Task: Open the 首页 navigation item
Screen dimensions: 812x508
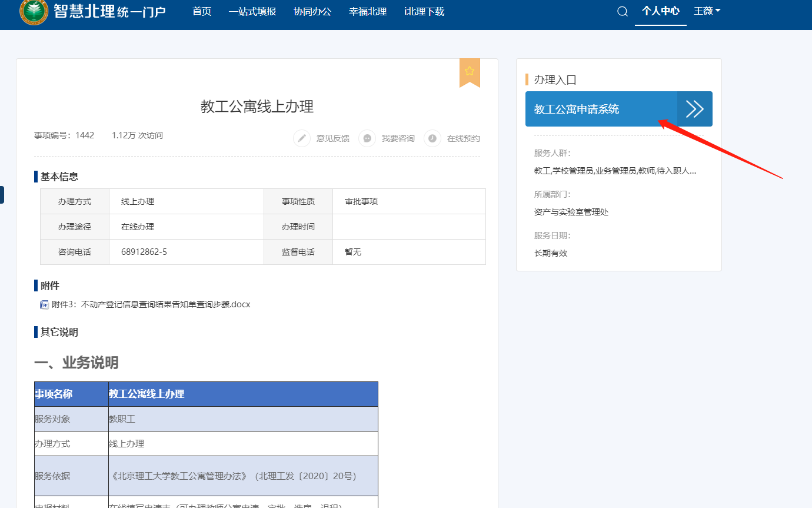Action: pos(202,12)
